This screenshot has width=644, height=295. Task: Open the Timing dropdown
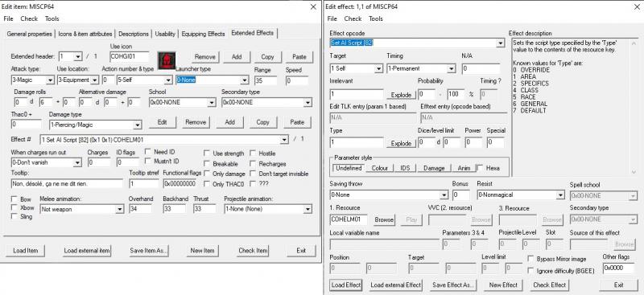(452, 69)
